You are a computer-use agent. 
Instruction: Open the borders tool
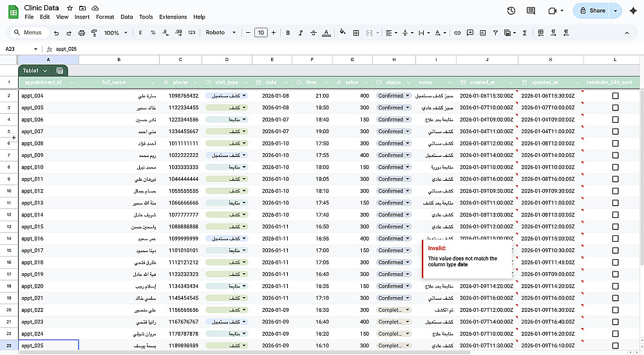click(x=356, y=33)
